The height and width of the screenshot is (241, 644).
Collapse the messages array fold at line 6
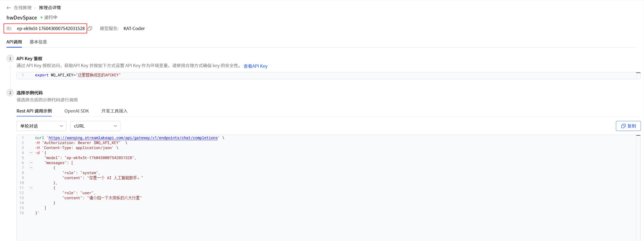pos(31,163)
